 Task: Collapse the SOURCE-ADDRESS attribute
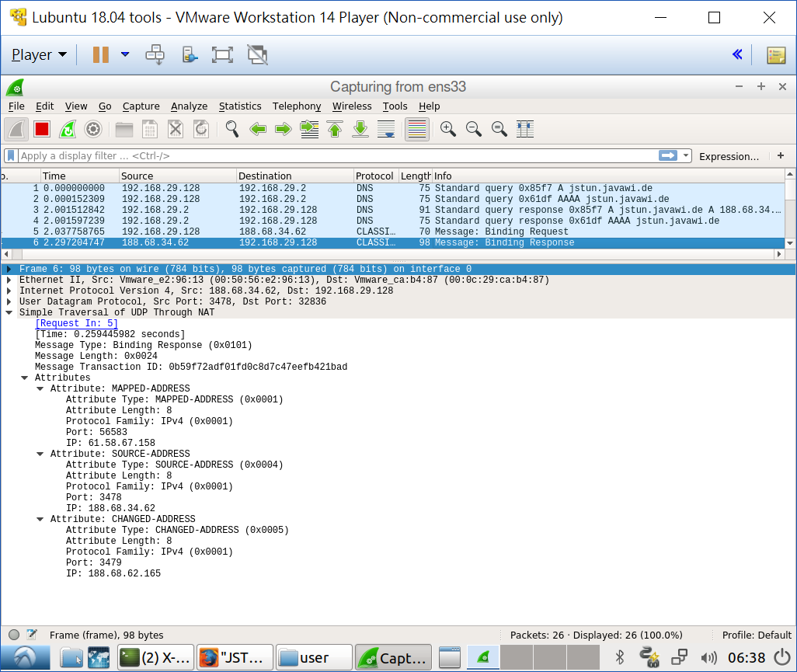40,454
